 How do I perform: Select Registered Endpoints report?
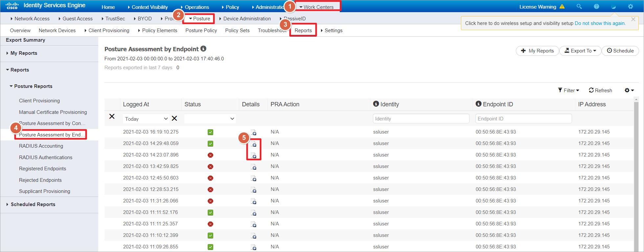42,169
